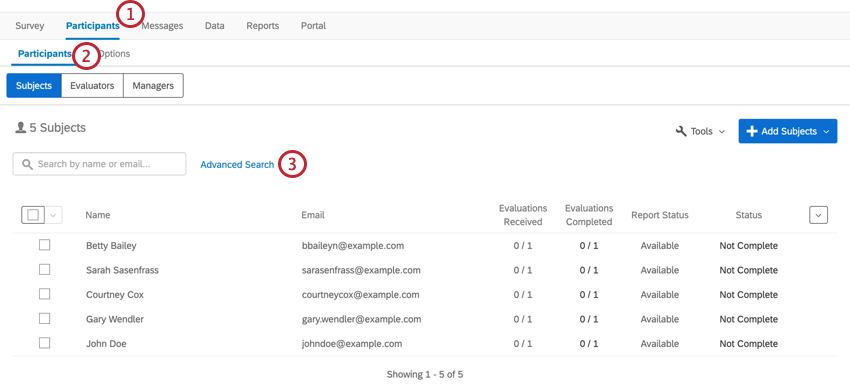Go to the Reports tab

point(262,25)
